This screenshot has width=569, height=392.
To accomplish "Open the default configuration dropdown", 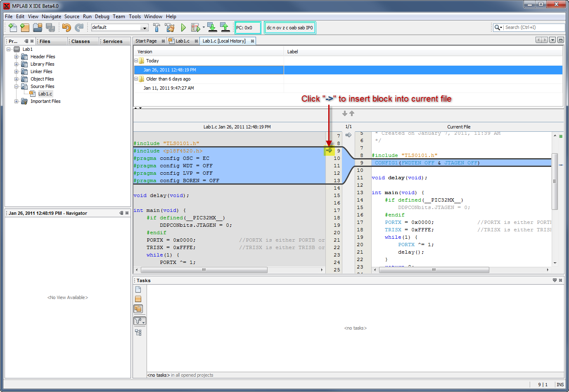I will click(x=145, y=28).
